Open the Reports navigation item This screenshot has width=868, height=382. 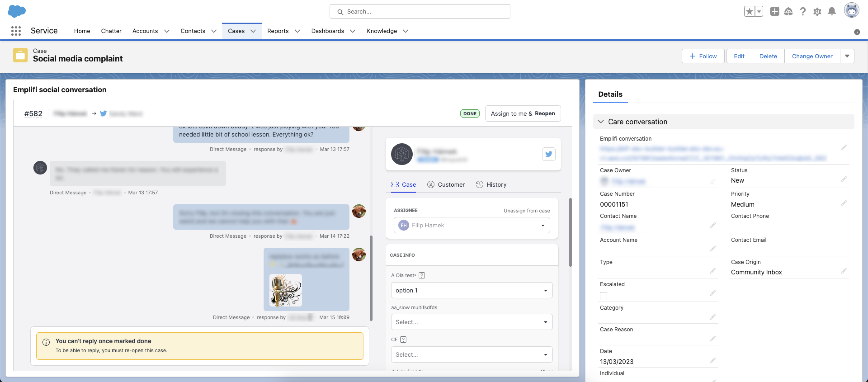point(278,31)
